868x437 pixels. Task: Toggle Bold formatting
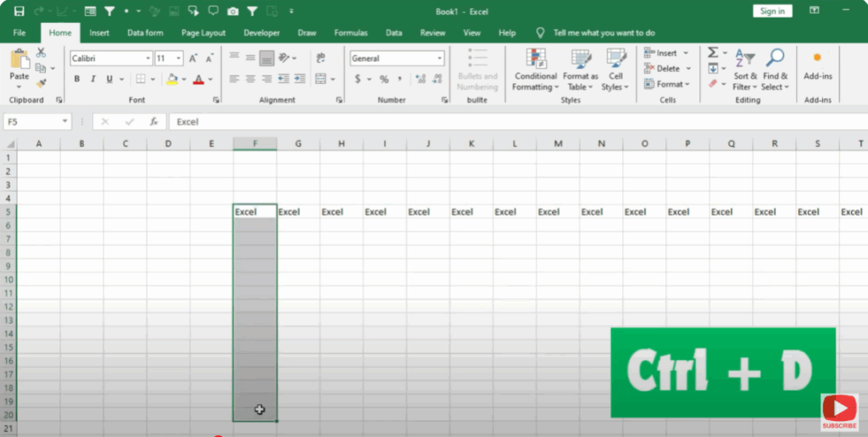click(77, 79)
